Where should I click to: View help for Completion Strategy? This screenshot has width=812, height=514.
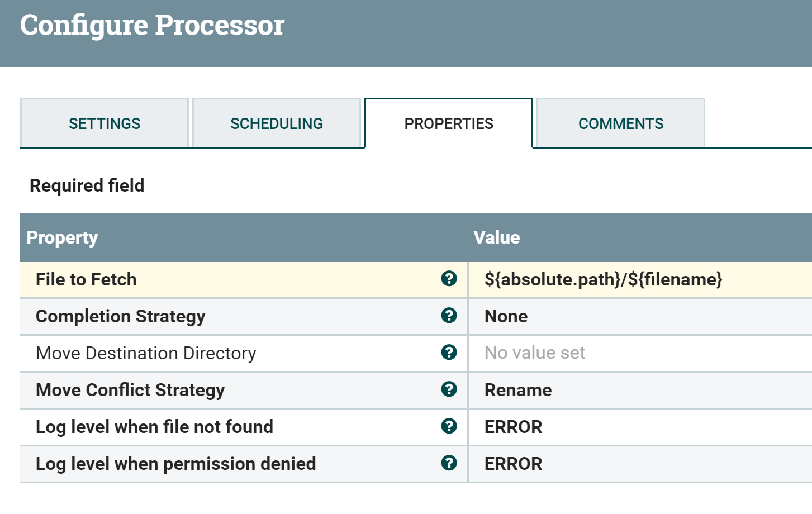pos(448,316)
